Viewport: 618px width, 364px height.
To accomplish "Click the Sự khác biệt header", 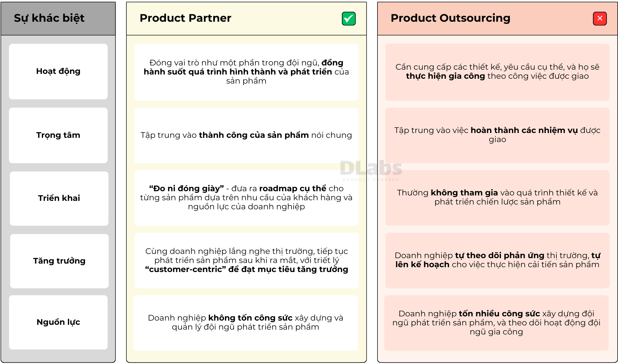I will point(49,18).
